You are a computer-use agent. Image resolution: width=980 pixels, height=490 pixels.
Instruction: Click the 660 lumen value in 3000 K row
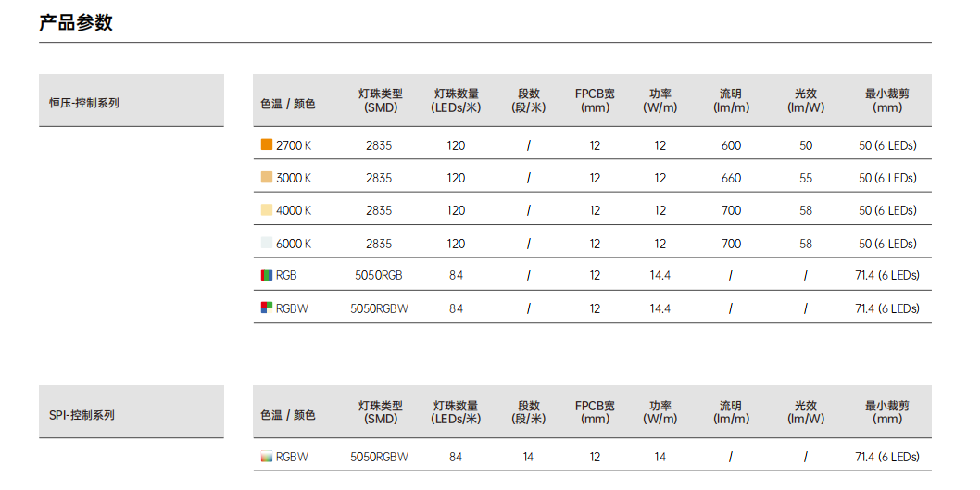731,178
